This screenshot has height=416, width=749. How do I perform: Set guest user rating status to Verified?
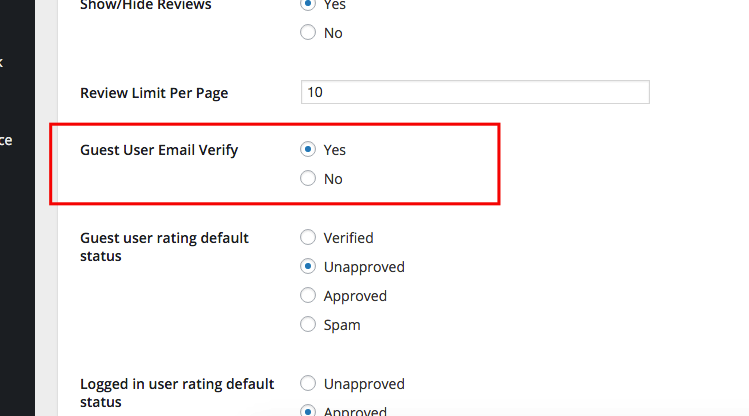[308, 237]
